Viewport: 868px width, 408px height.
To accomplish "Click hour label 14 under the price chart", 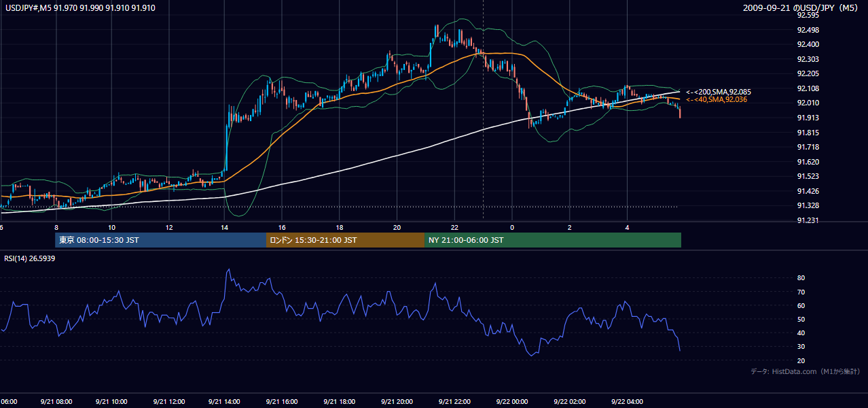I will 225,228.
